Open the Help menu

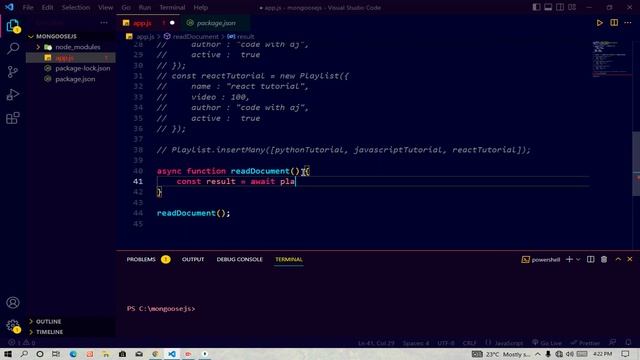pos(200,7)
